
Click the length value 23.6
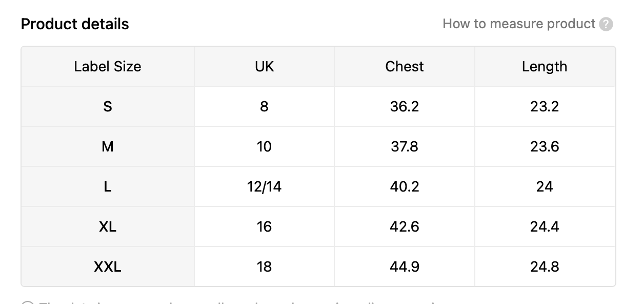(545, 146)
